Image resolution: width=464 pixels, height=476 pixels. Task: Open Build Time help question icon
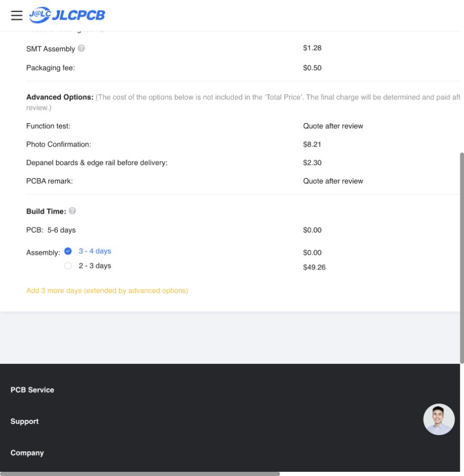72,210
